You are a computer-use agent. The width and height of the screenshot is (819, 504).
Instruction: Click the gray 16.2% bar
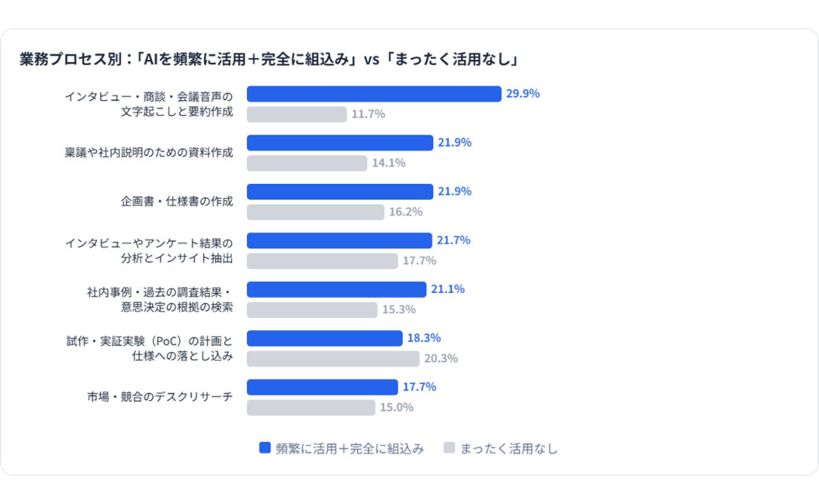[x=316, y=212]
